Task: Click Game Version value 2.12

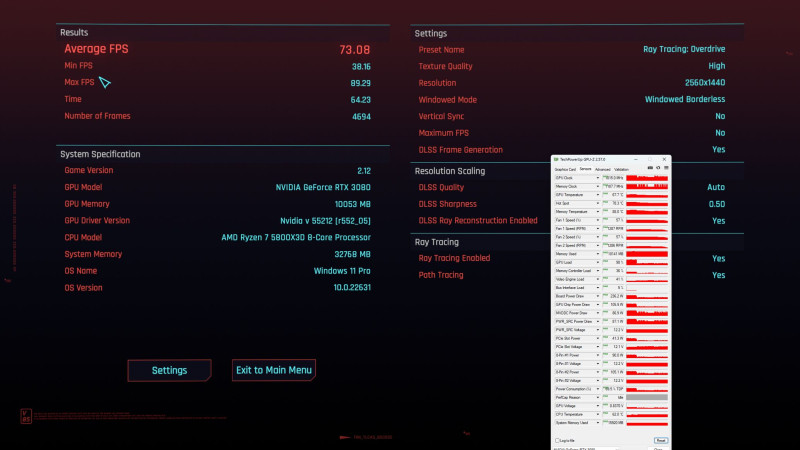Action: (364, 171)
